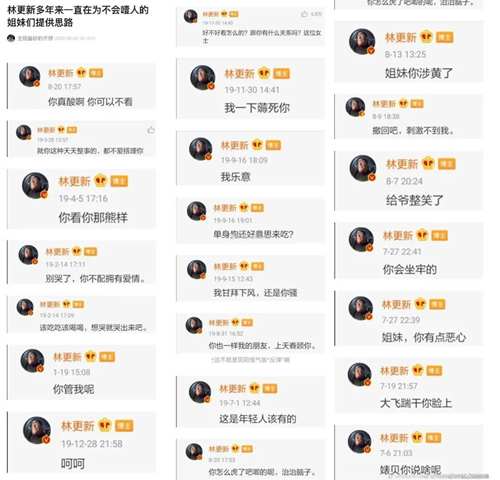Viewport: 500px width, 480px height.
Task: Open 林更新 username above 姐妹，你有点恶心
Action: (396, 304)
